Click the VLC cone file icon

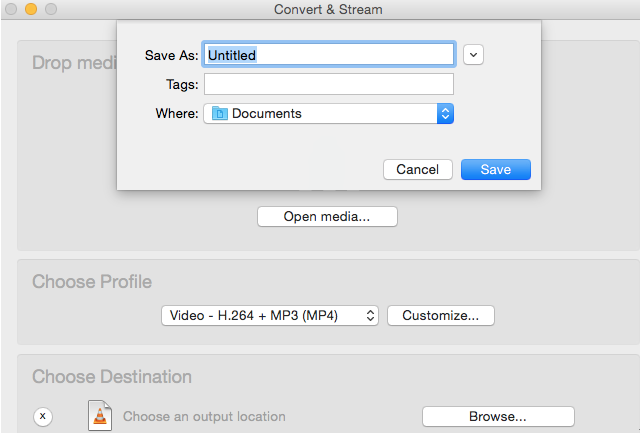pyautogui.click(x=99, y=415)
